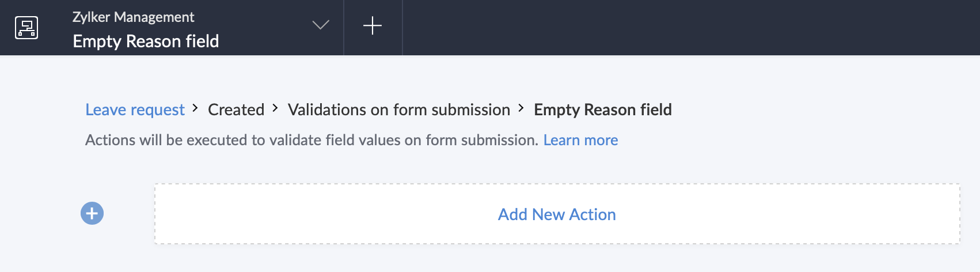Click the validation description text
This screenshot has width=980, height=272.
pos(312,140)
